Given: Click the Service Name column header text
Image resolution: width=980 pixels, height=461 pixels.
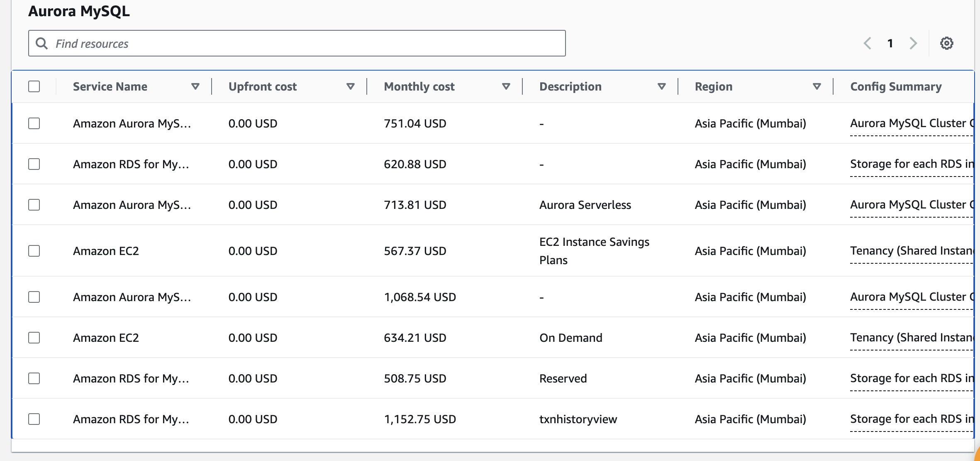Looking at the screenshot, I should click(x=110, y=86).
